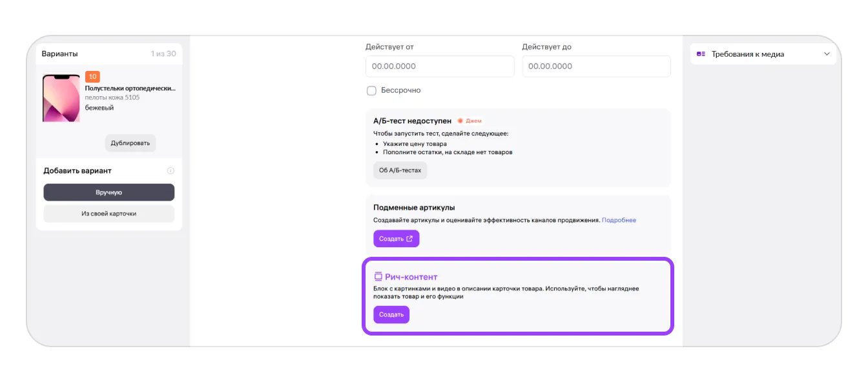Follow the Подробнее link
This screenshot has width=868, height=382.
point(619,220)
